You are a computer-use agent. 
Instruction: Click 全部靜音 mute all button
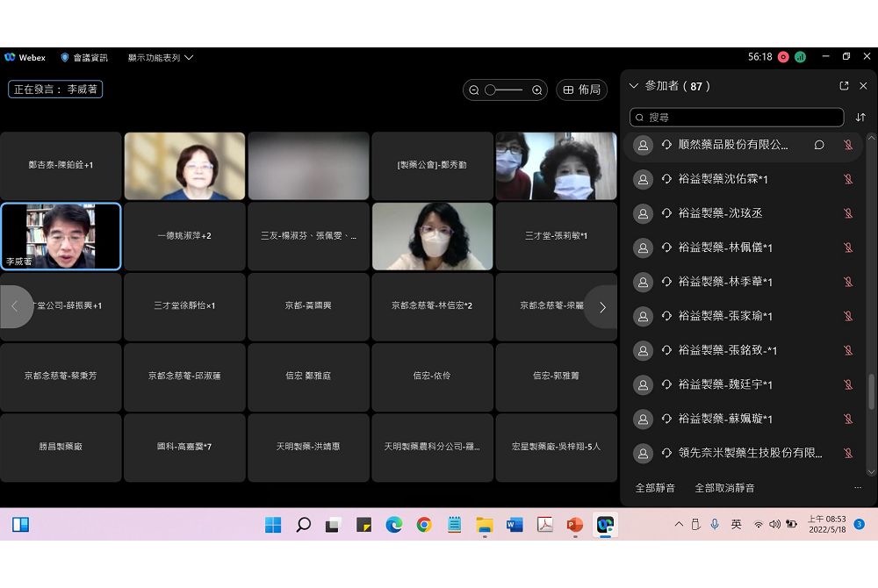tap(655, 488)
